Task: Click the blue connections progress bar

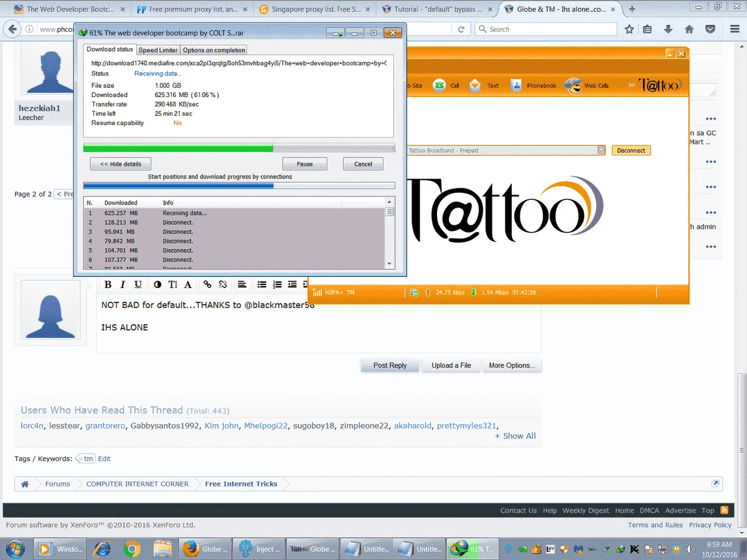Action: coord(239,185)
